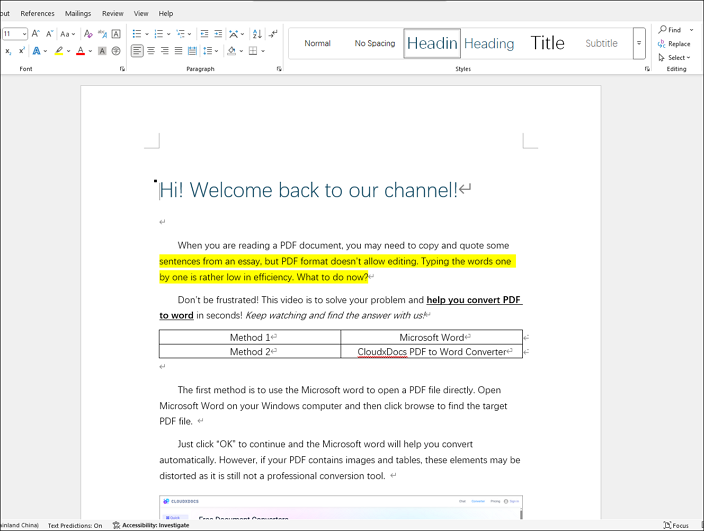Apply text effects with the blue A

pos(36,51)
